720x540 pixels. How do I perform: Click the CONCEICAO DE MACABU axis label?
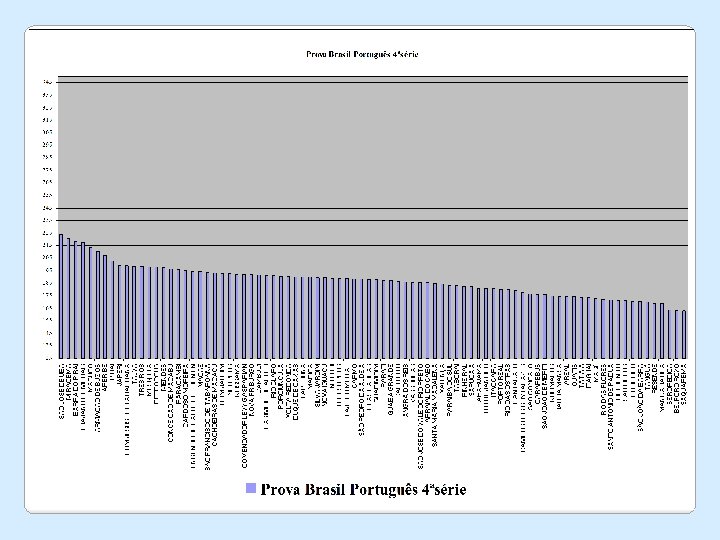coord(171,403)
